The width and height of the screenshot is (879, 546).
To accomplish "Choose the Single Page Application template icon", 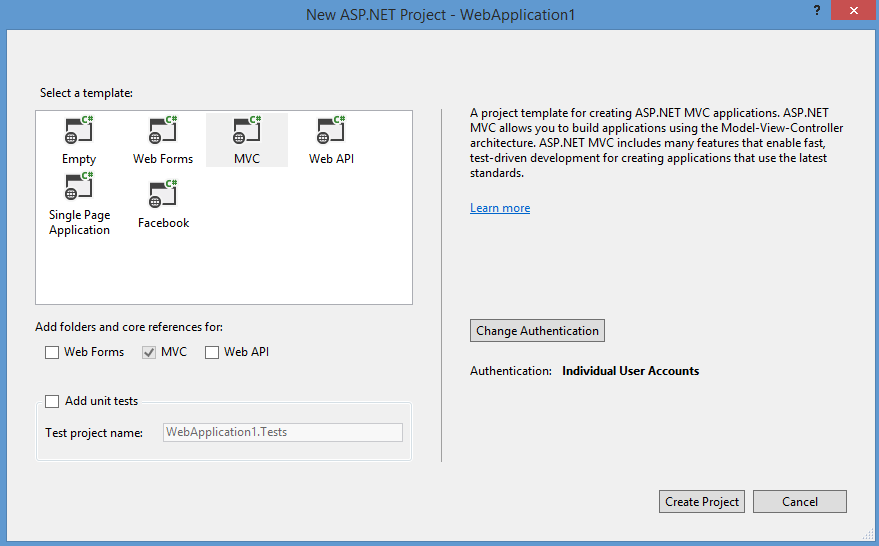I will tap(78, 186).
